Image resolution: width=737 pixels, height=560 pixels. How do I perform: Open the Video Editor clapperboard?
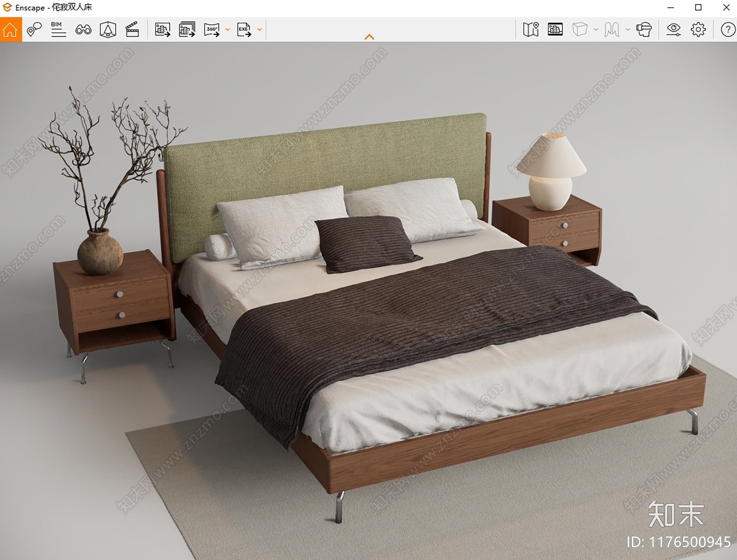coord(132,30)
